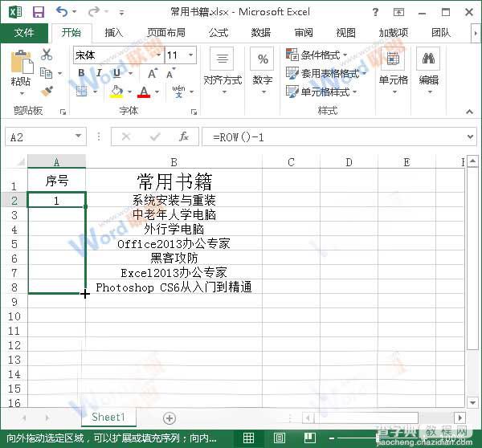Screen dimensions: 482x448
Task: Open the 编辑 binoculars editing group
Action: click(x=429, y=71)
